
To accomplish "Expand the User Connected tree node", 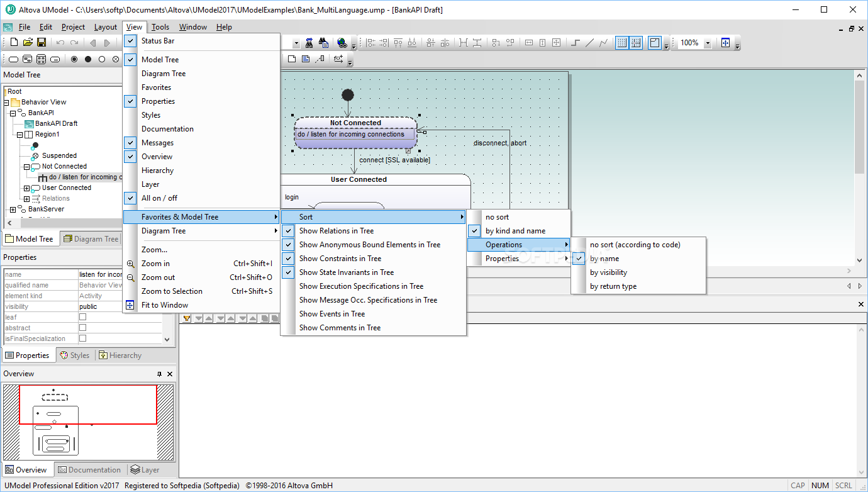I will click(x=26, y=187).
